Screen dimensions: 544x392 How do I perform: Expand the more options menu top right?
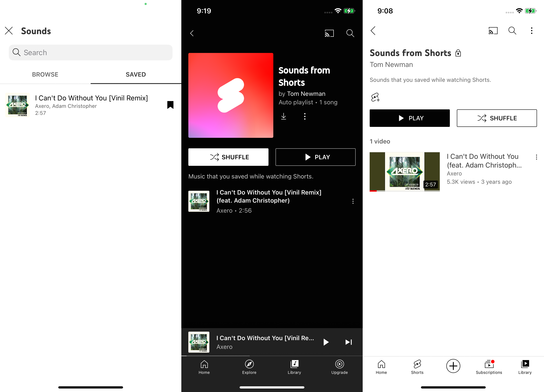(x=531, y=31)
